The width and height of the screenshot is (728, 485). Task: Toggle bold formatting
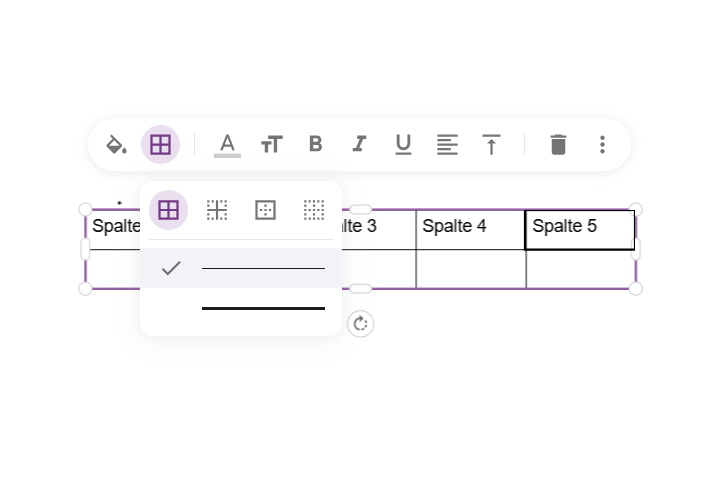(316, 144)
